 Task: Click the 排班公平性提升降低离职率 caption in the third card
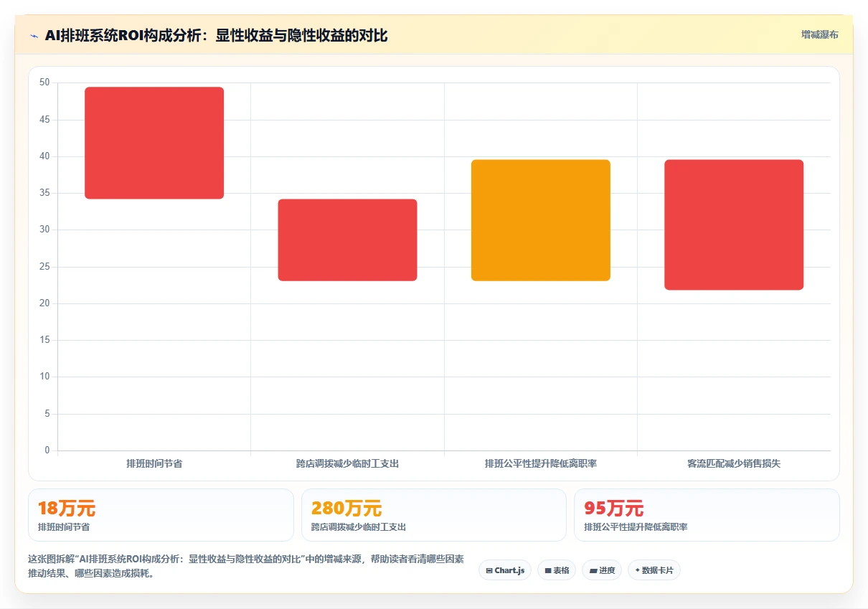(x=636, y=527)
